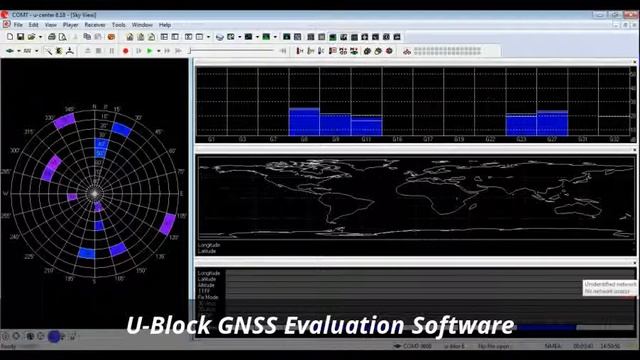The height and width of the screenshot is (360, 640).
Task: Click the orange icon after Paste
Action: (x=111, y=37)
